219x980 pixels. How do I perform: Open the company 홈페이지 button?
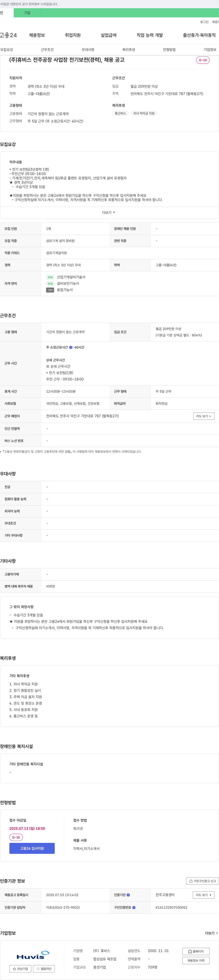196,951
